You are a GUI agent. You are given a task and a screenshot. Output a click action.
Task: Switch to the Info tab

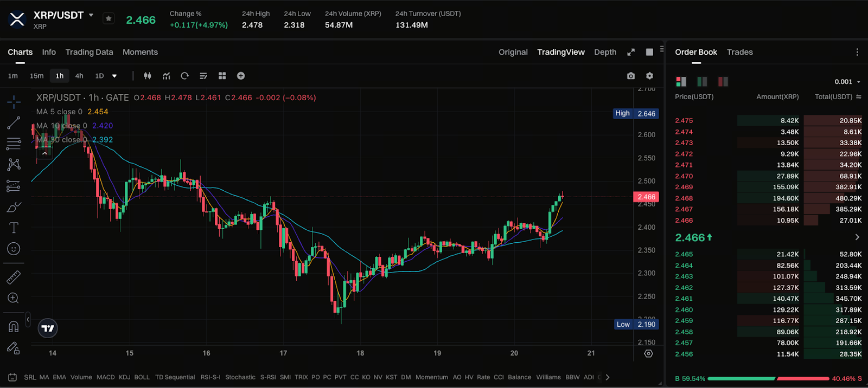click(49, 52)
